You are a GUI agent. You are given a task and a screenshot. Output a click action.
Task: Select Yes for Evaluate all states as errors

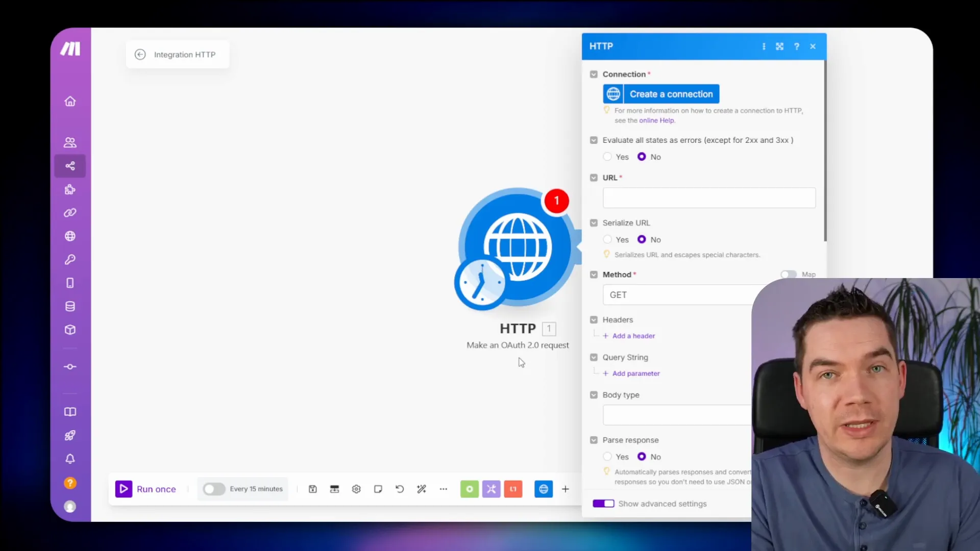607,157
